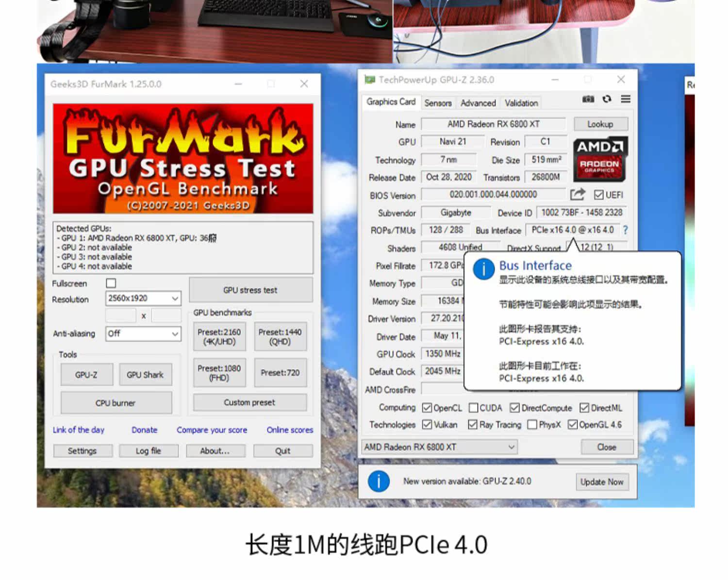Image resolution: width=728 pixels, height=580 pixels.
Task: Open the Online scores link
Action: 290,430
